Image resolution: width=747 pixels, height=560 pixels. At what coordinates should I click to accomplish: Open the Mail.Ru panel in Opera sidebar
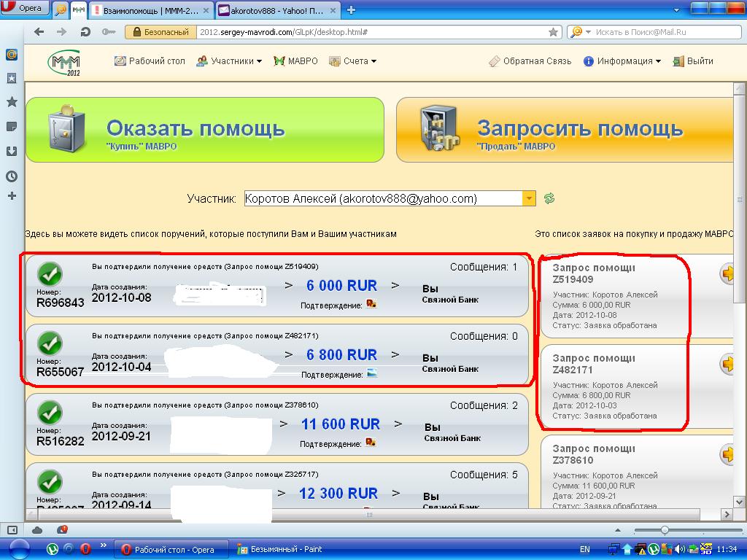12,54
